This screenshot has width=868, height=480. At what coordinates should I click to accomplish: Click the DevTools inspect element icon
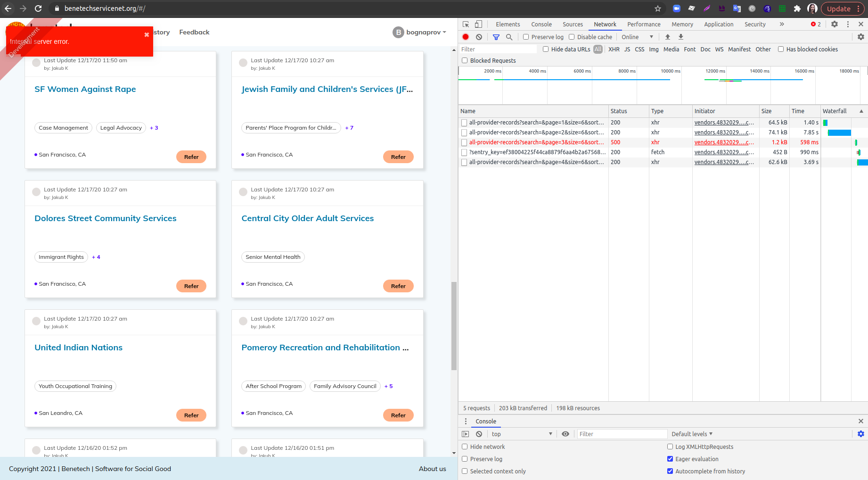[466, 24]
